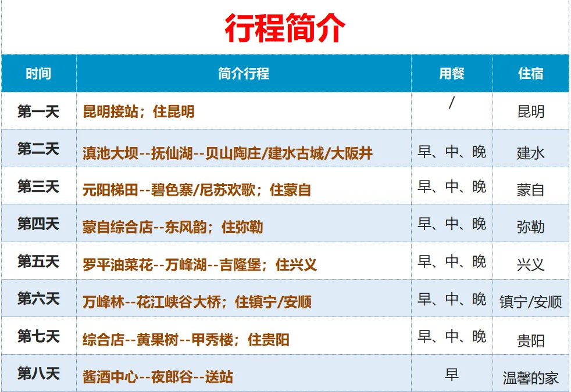Click the 温馨的家 lodging cell
Screen dimensions: 571x392
click(x=530, y=378)
